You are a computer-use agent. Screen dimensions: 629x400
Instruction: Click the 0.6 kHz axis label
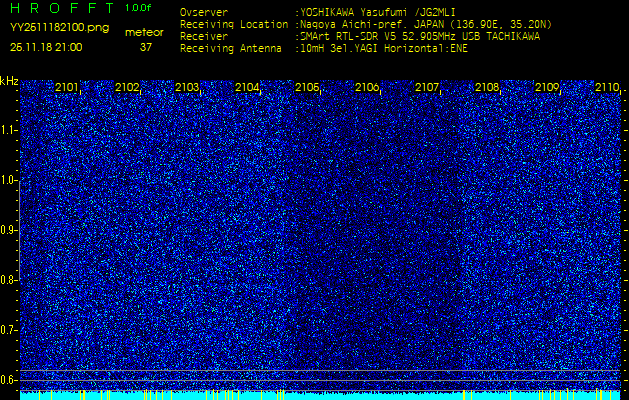[8, 380]
